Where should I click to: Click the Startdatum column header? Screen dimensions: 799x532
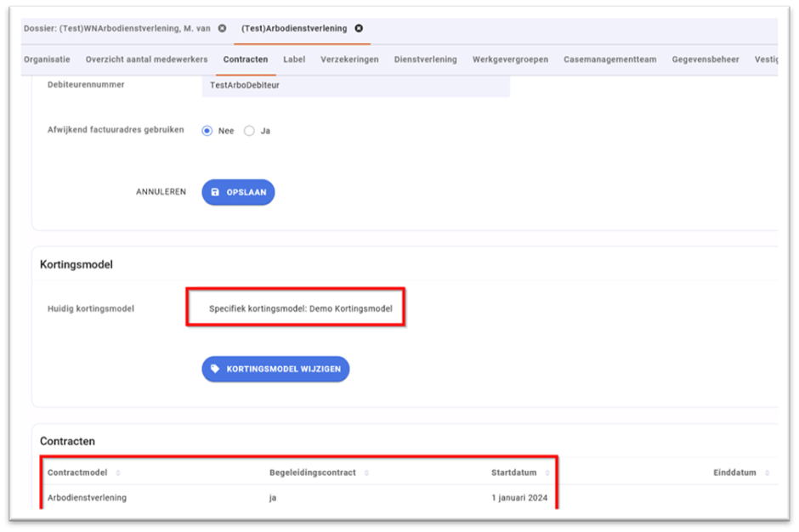pyautogui.click(x=513, y=473)
